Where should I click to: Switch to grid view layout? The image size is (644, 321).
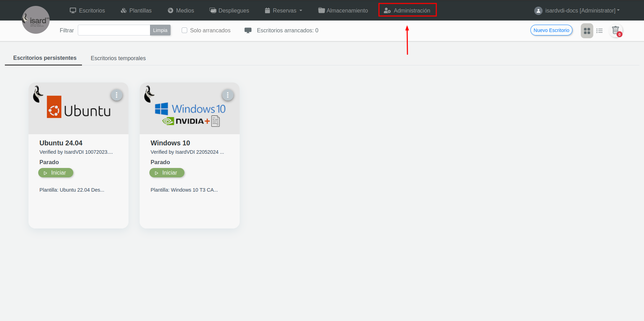587,31
